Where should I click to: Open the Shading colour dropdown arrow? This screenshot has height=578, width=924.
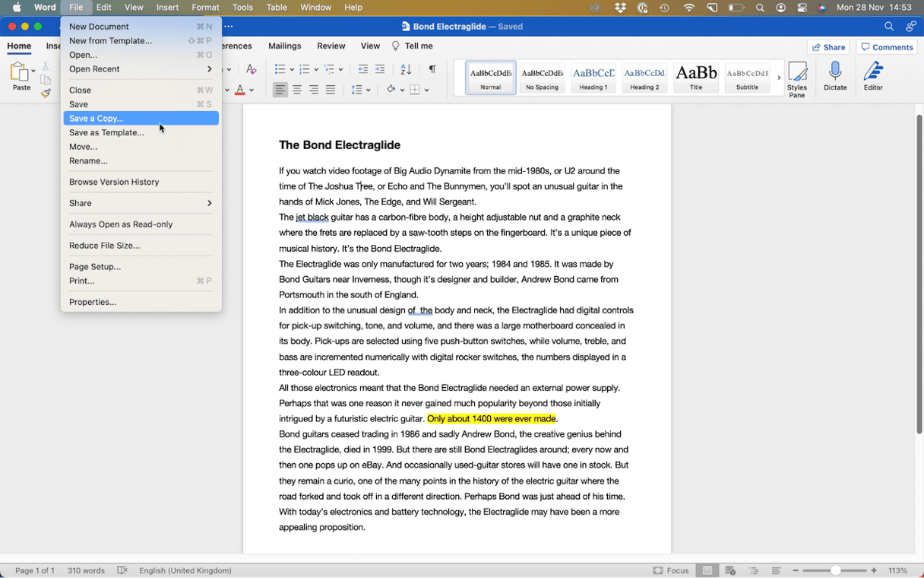(x=401, y=90)
